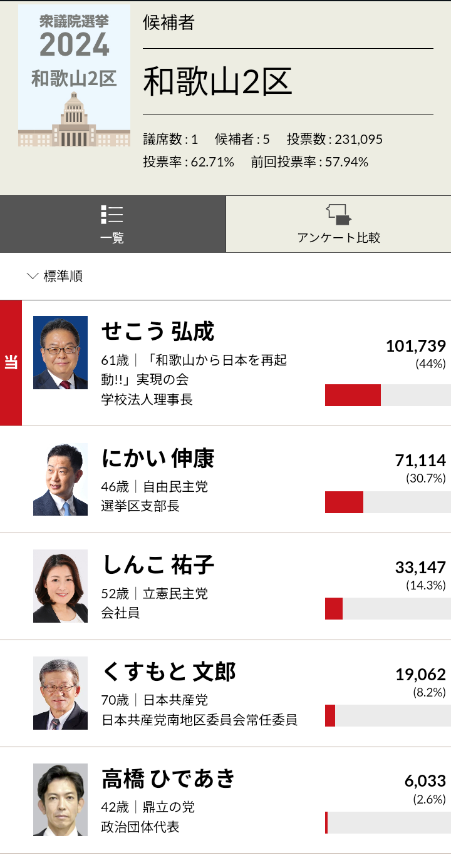Open にかい 伸康 candidate photo
The image size is (451, 868).
point(60,479)
